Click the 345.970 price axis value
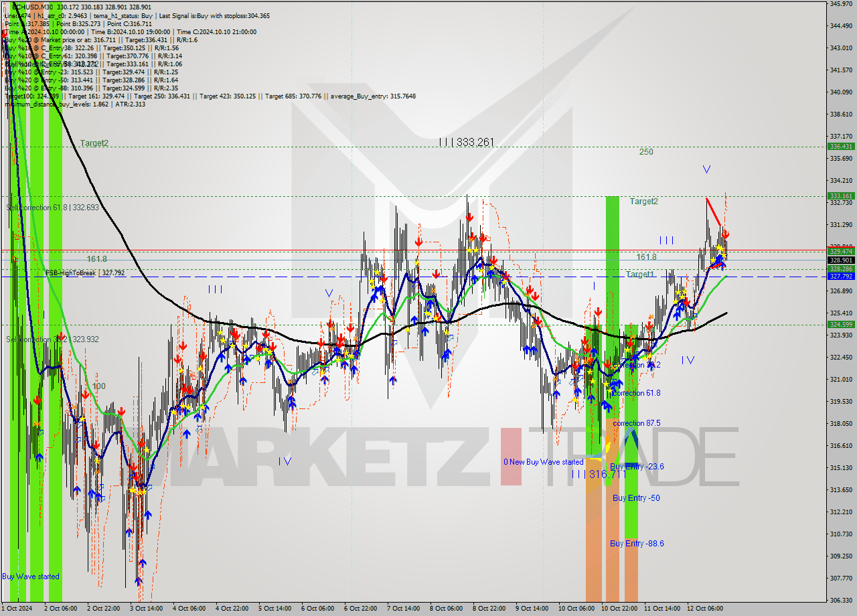This screenshot has height=616, width=857. pos(841,3)
